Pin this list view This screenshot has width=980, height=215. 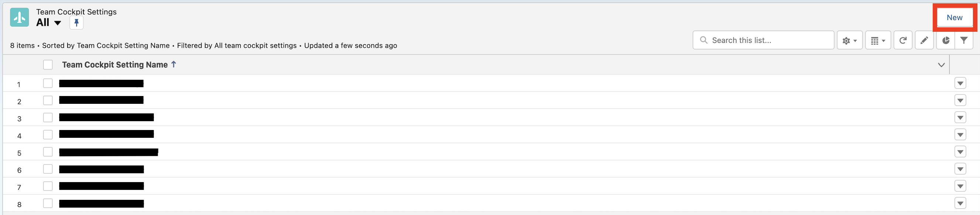[76, 23]
